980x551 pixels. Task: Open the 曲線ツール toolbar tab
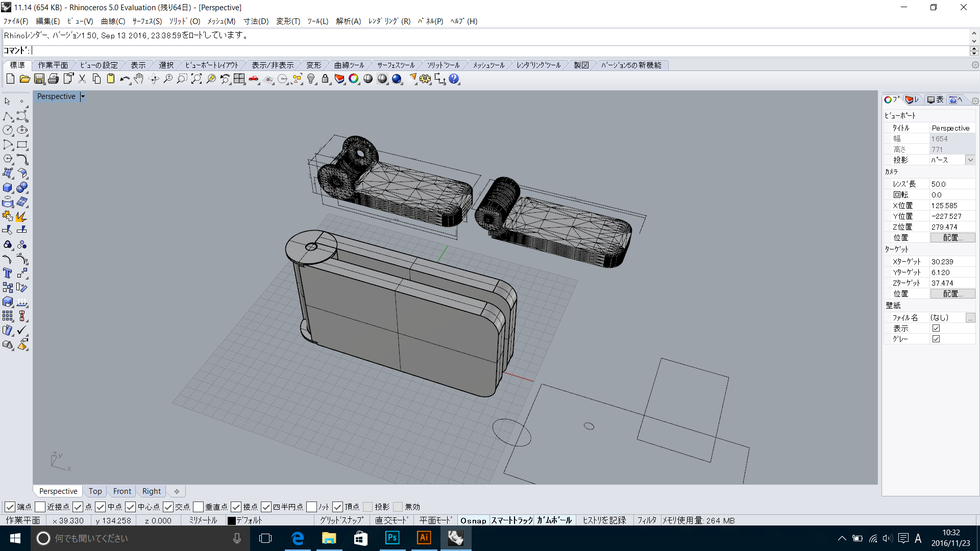point(349,65)
